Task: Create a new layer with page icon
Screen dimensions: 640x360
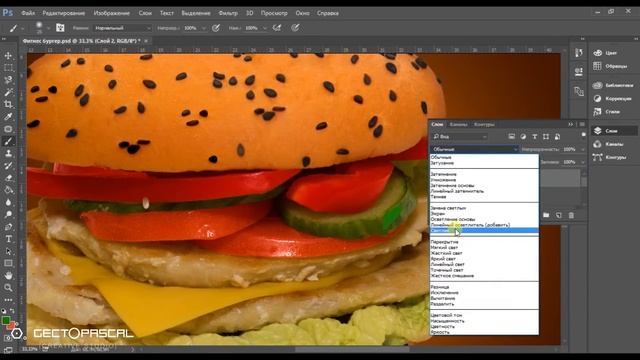Action: pos(558,215)
